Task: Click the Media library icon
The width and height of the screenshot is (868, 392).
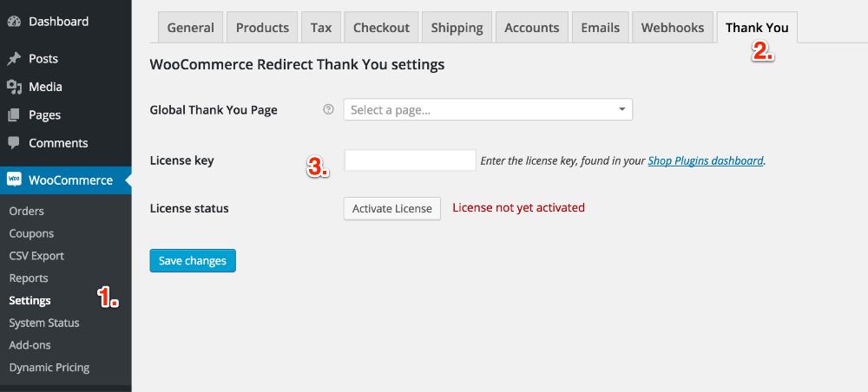Action: [14, 87]
